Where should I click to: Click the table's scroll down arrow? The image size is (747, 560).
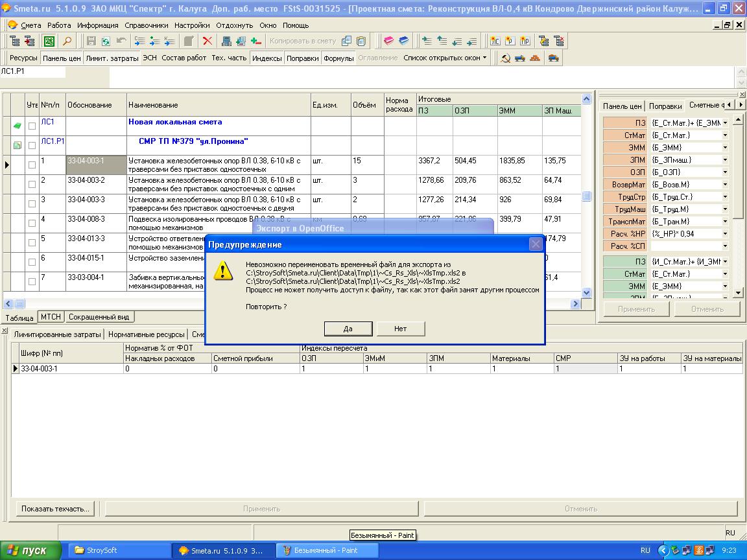click(x=586, y=293)
